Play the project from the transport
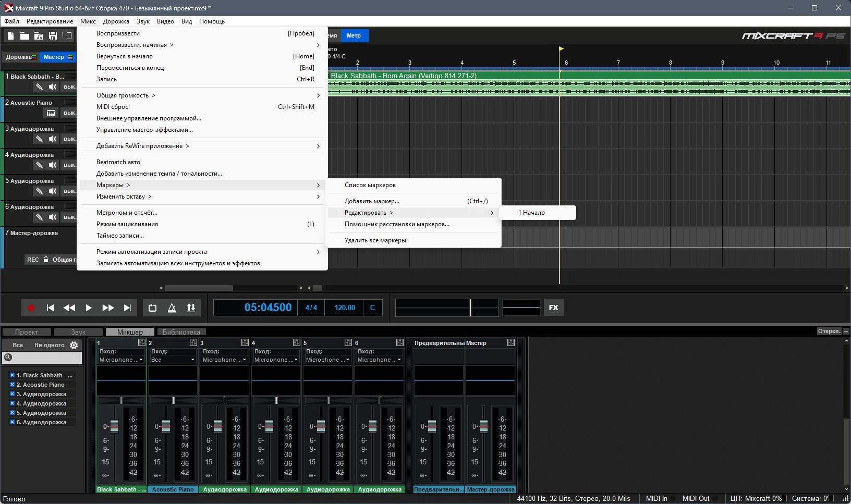The height and width of the screenshot is (504, 851). click(x=89, y=308)
